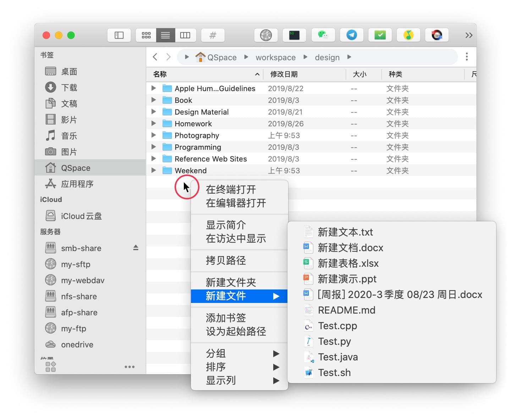Image resolution: width=511 pixels, height=420 pixels.
Task: Expand the Design Material folder tree
Action: coord(154,112)
